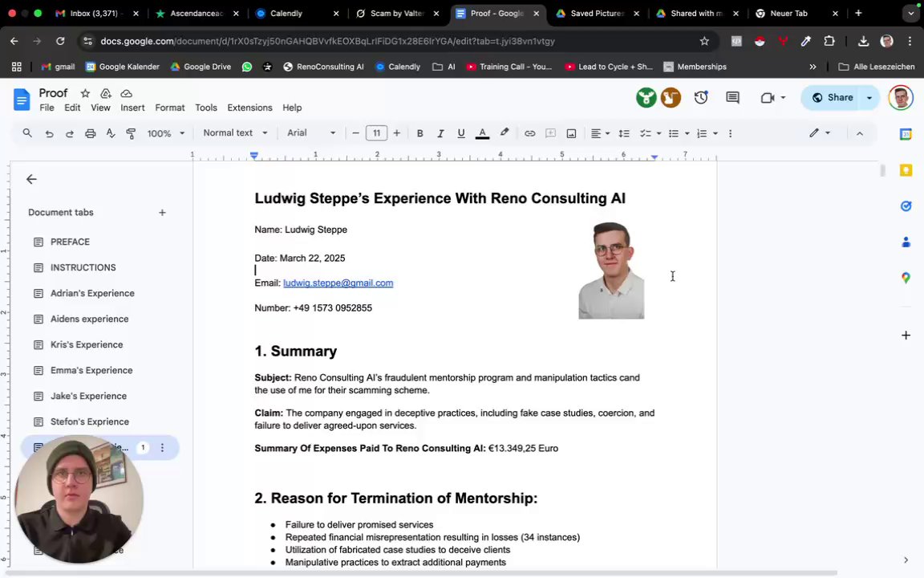Add a new document tab
The image size is (924, 578).
coord(162,212)
